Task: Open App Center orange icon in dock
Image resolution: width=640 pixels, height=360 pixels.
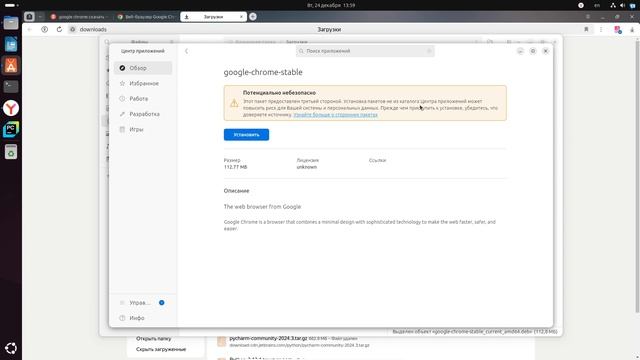Action: pyautogui.click(x=11, y=65)
